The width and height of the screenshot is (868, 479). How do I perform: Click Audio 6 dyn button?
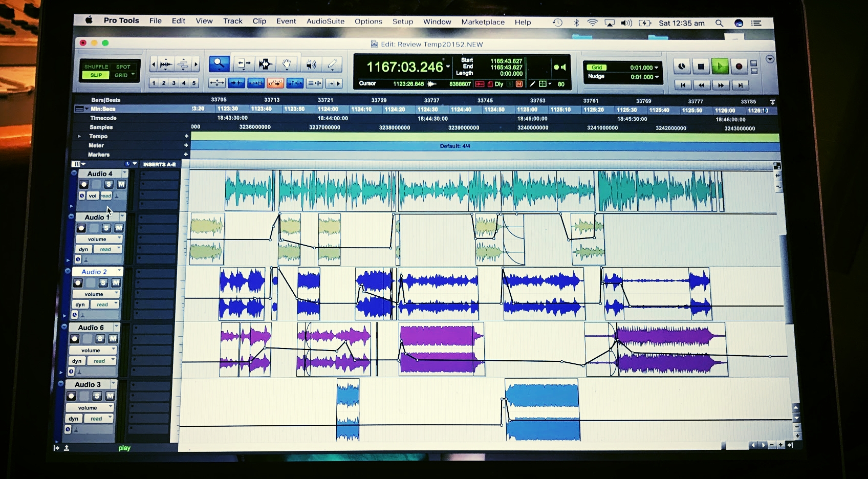(77, 361)
